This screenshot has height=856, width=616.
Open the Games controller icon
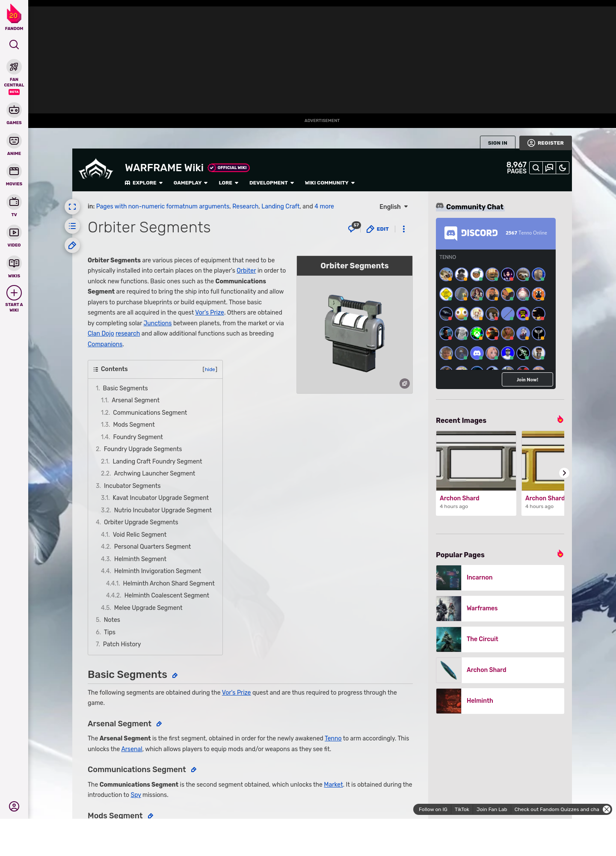click(14, 110)
